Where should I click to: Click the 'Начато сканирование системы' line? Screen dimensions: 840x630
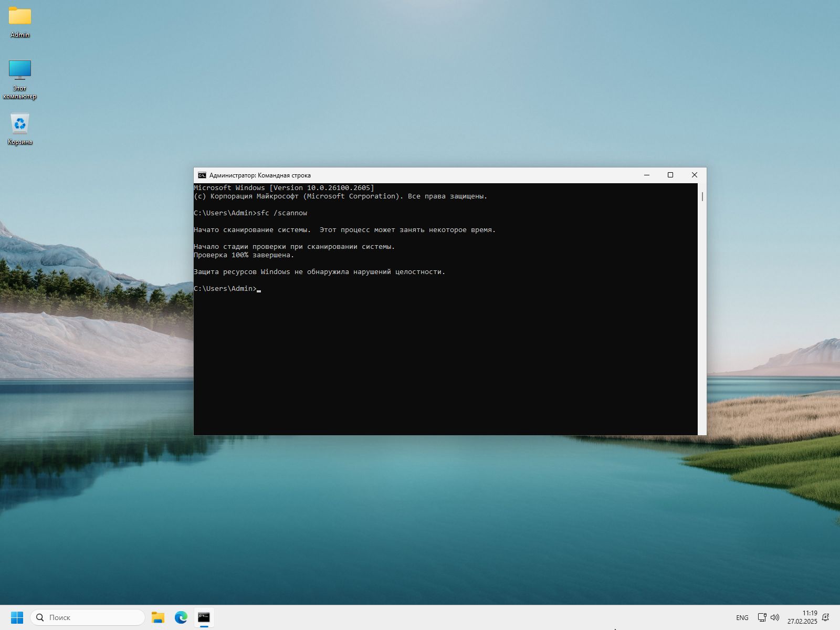tap(345, 230)
